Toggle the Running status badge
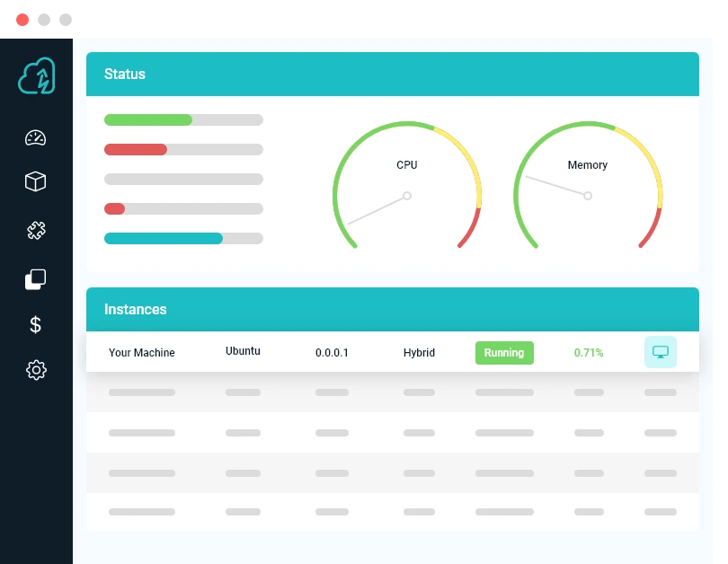728x564 pixels. (504, 353)
